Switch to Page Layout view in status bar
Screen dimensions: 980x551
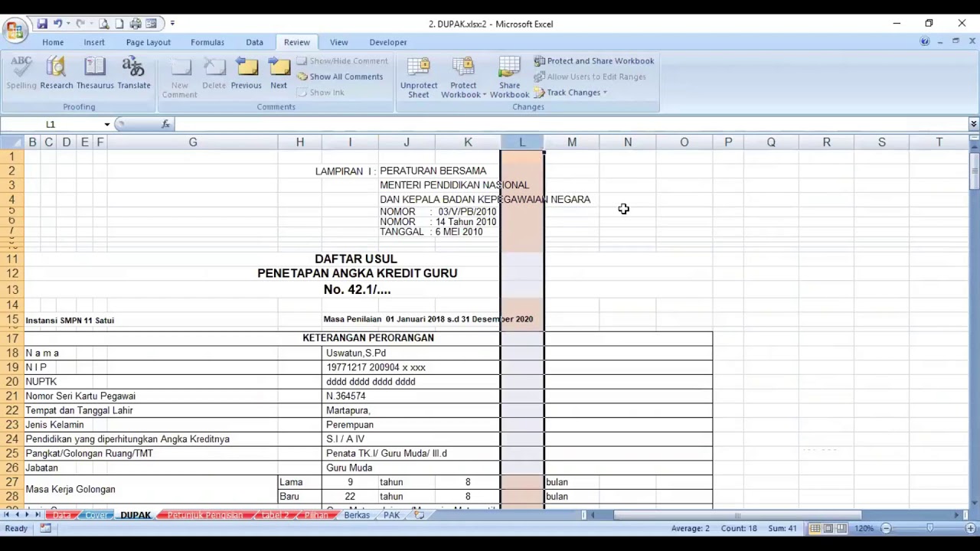[828, 528]
